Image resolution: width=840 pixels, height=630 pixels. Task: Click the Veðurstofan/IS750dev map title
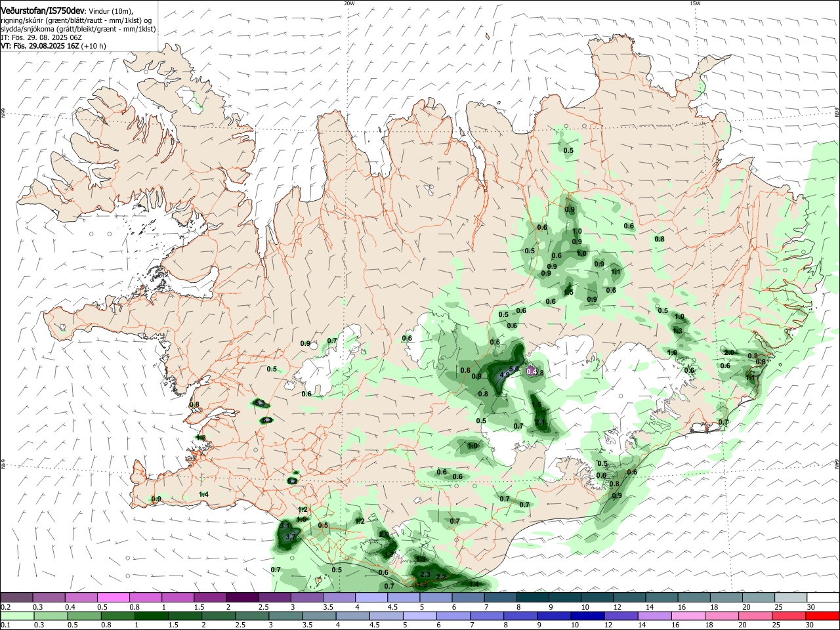tap(42, 10)
